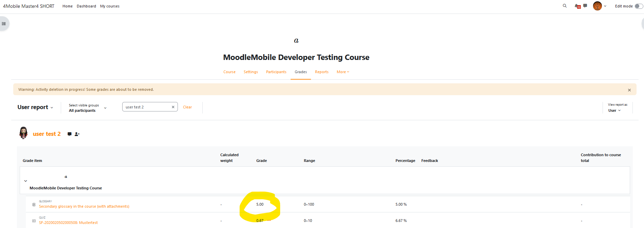Viewport: 644px width, 228px height.
Task: Open the SF-2020020502000508: Mustertest quiz link
Action: pyautogui.click(x=68, y=223)
